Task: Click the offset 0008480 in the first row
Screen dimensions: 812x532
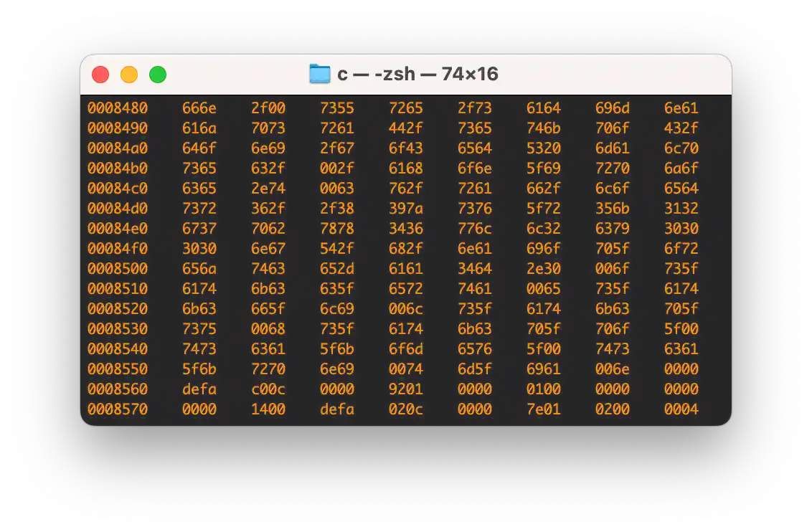Action: click(x=118, y=108)
